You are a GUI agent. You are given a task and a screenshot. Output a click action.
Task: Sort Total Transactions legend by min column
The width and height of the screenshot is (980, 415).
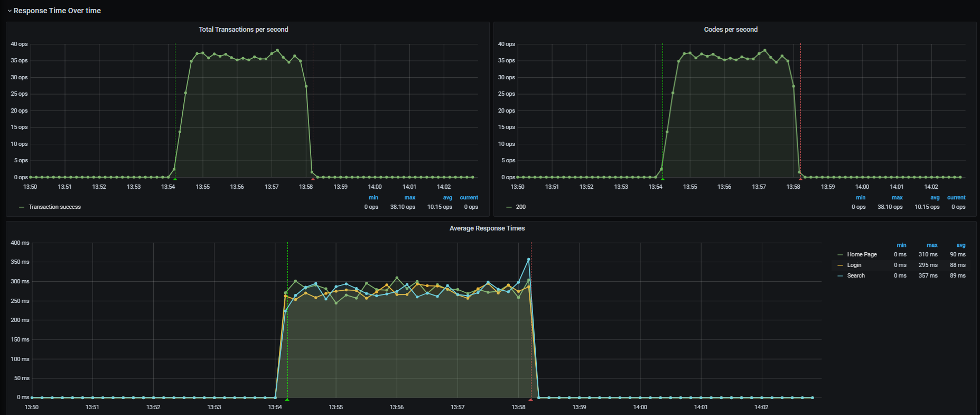374,198
